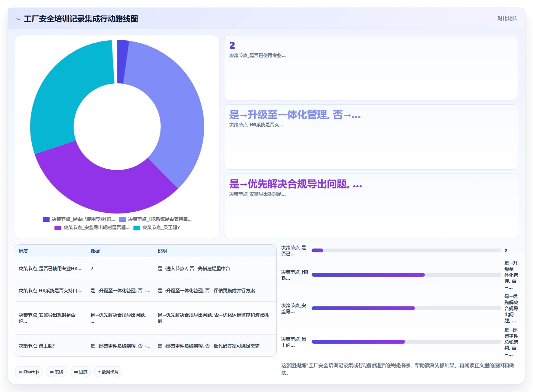Click the thin dark blue donut segment
The height and width of the screenshot is (392, 533).
(122, 62)
